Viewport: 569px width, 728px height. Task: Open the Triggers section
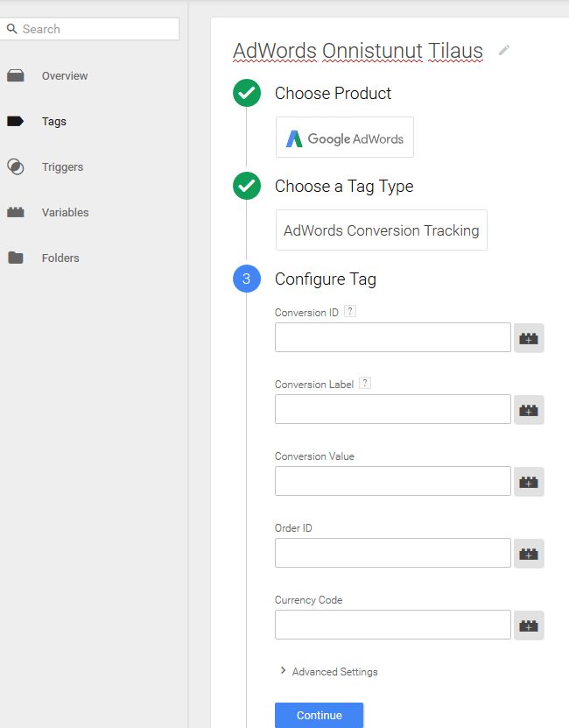pyautogui.click(x=62, y=166)
